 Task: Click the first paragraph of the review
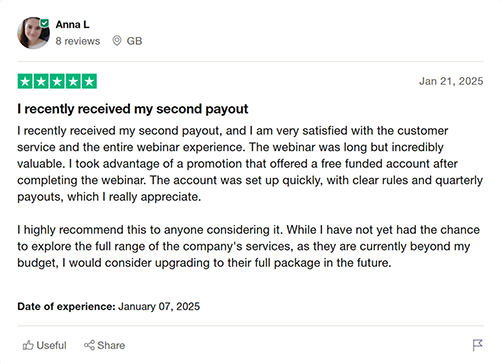pyautogui.click(x=250, y=164)
